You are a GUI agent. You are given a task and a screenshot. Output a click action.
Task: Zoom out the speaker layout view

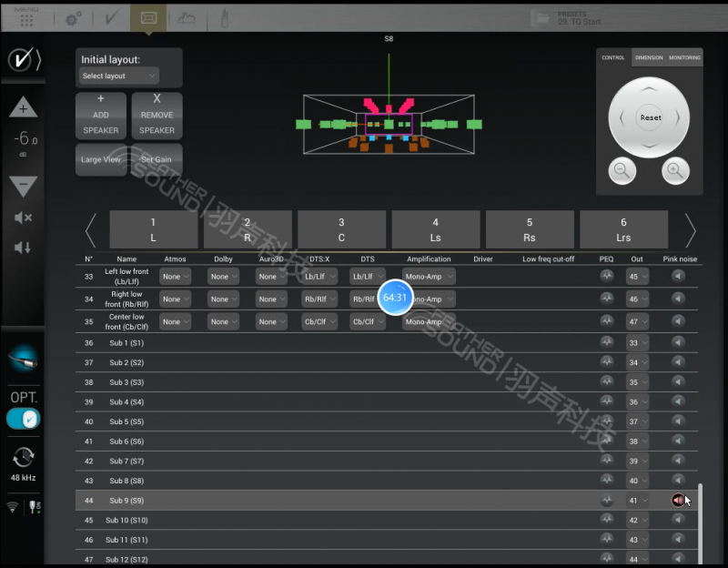coord(622,169)
